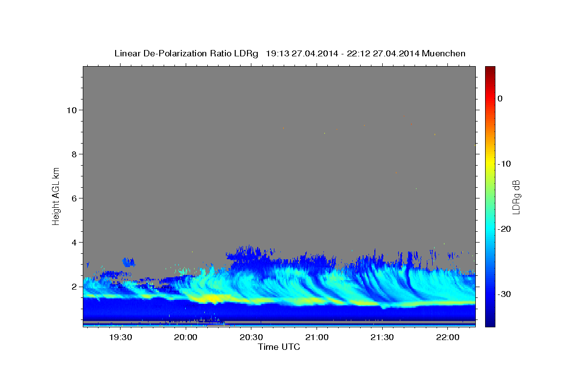Click the colorbar value '-10'
This screenshot has height=392, width=588.
504,164
